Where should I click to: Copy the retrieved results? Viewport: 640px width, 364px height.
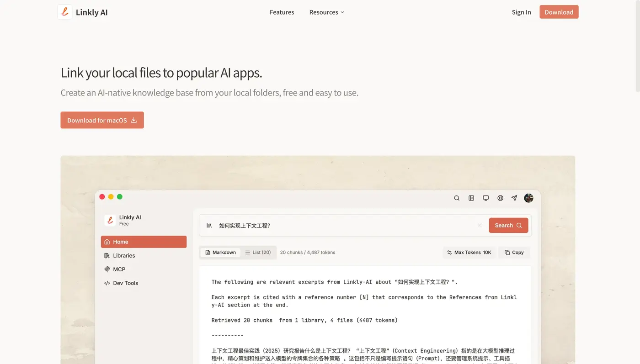coord(514,252)
